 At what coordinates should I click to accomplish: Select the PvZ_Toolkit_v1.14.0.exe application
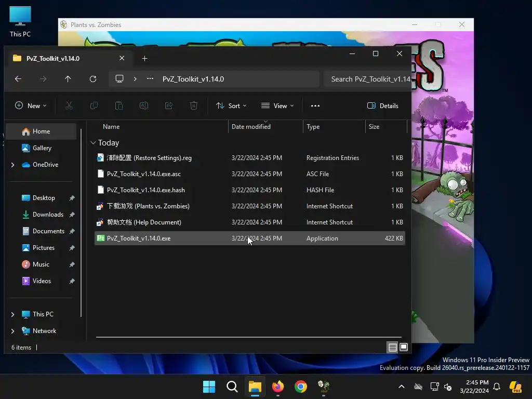pos(250,238)
